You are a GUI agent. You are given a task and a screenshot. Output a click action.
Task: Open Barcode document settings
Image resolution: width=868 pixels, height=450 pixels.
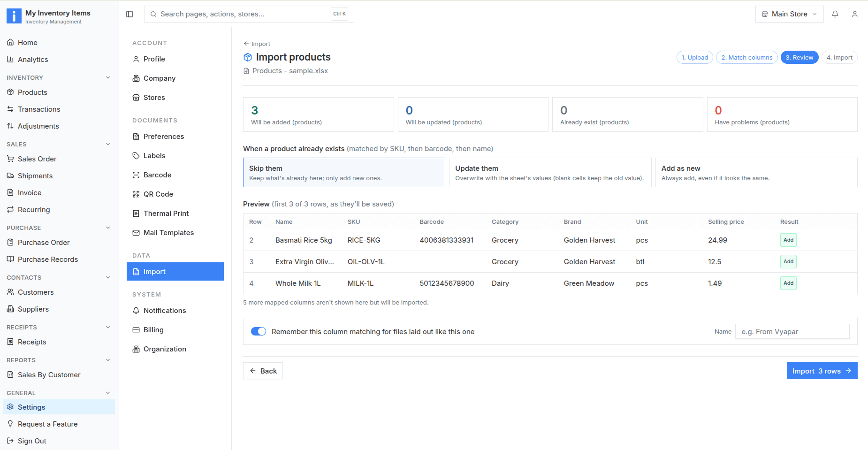[175, 175]
